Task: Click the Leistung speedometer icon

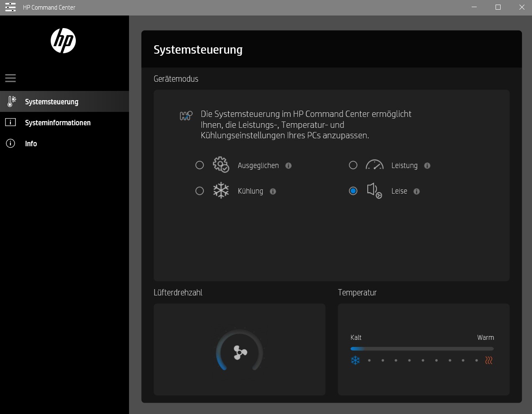Action: 374,165
